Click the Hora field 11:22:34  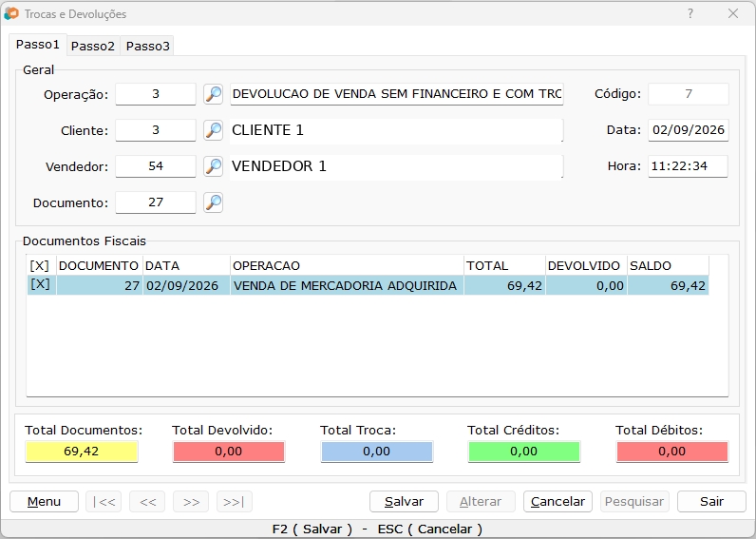688,166
